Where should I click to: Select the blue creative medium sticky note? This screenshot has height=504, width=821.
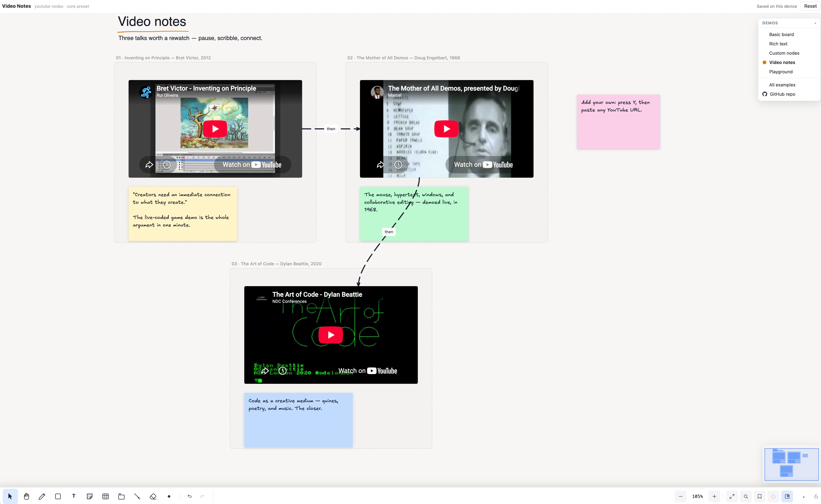coord(298,420)
